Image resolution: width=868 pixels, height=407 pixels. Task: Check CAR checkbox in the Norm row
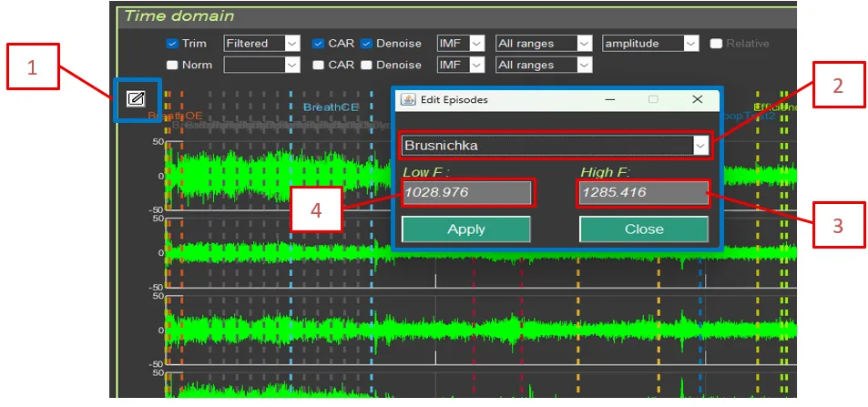[318, 66]
